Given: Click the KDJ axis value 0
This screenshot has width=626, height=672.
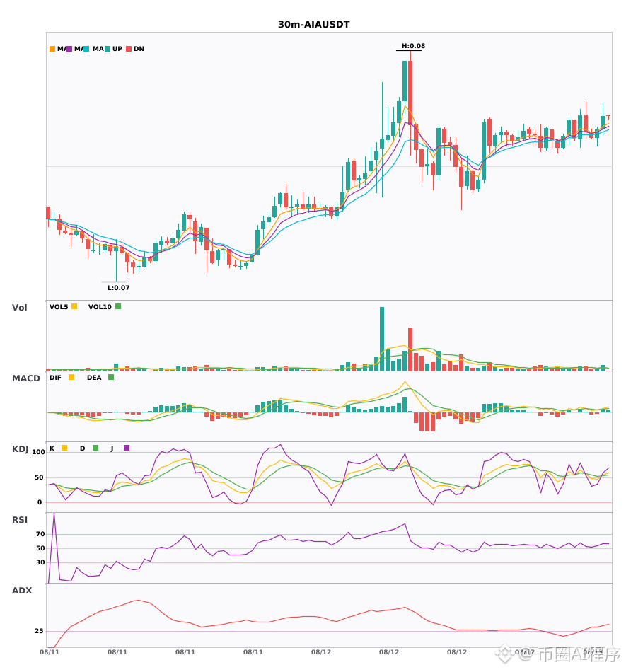Looking at the screenshot, I should click(40, 502).
